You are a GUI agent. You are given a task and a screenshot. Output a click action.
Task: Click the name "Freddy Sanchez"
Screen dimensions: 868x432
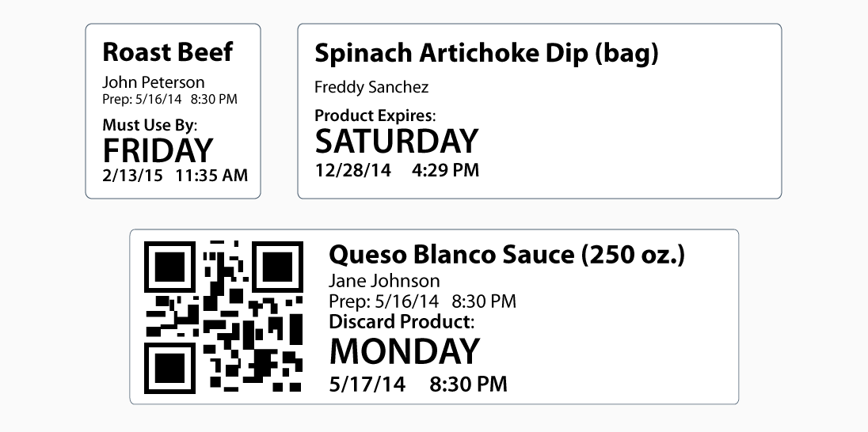371,86
